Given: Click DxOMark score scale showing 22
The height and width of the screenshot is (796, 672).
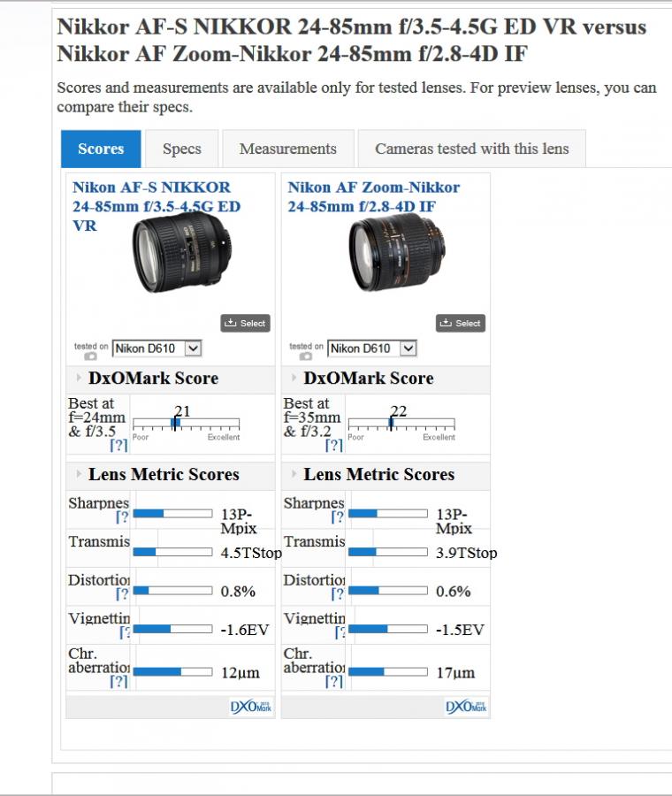Looking at the screenshot, I should tap(401, 423).
